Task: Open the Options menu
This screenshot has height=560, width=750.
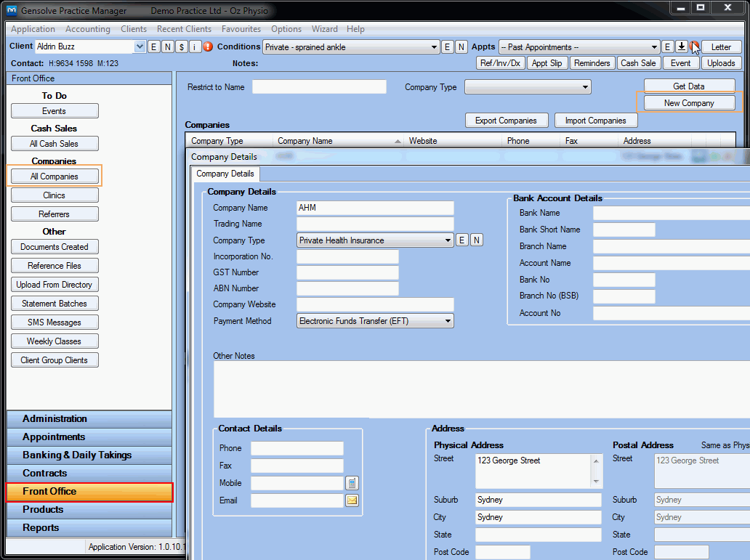Action: pyautogui.click(x=286, y=29)
